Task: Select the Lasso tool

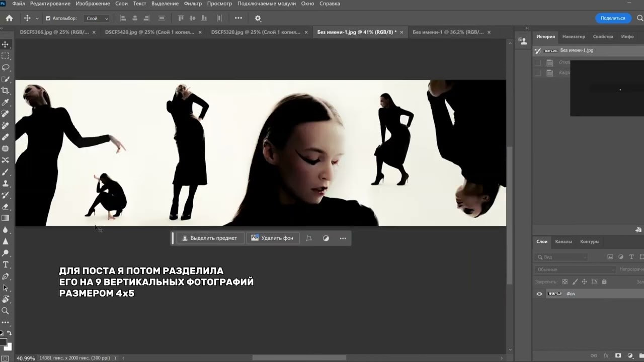Action: click(x=6, y=67)
